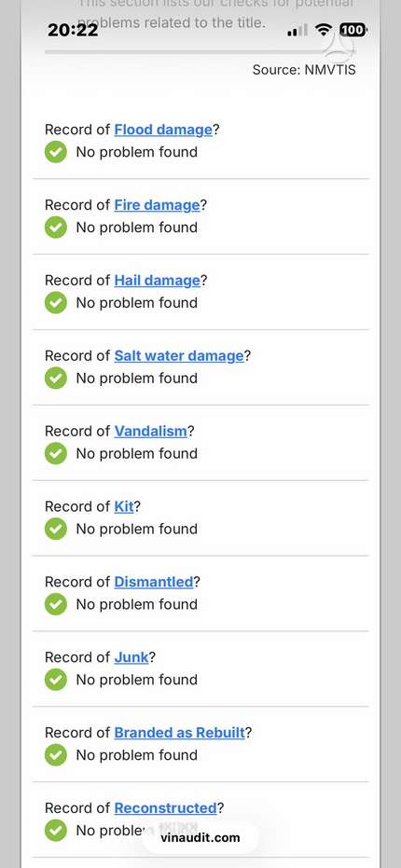
Task: Click the green checkmark under Salt water damage
Action: [x=55, y=378]
